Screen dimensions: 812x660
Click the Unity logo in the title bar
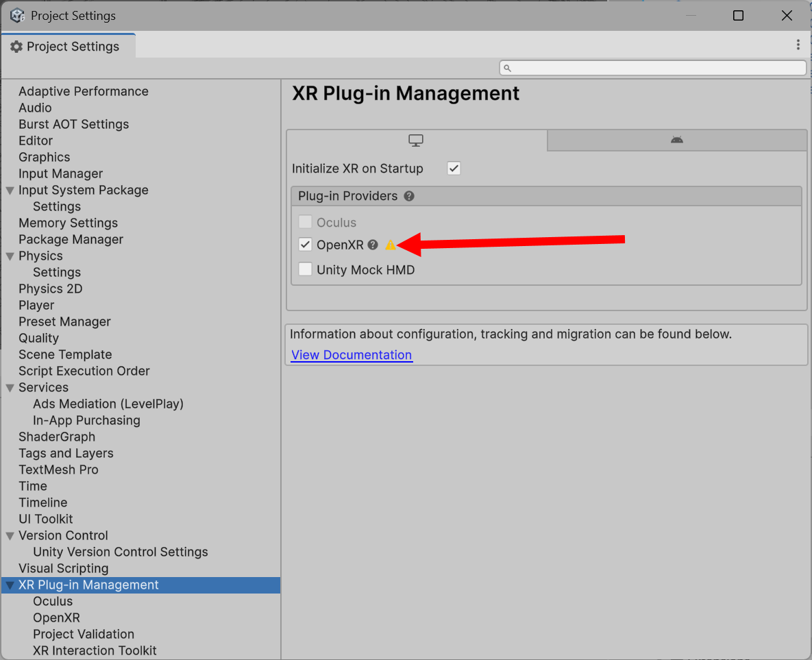click(x=17, y=16)
